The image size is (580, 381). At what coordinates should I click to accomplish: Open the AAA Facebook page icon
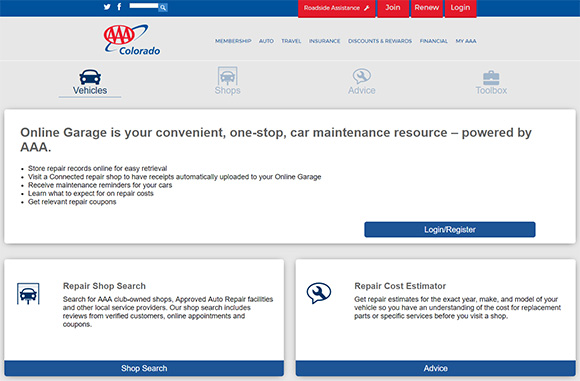119,6
